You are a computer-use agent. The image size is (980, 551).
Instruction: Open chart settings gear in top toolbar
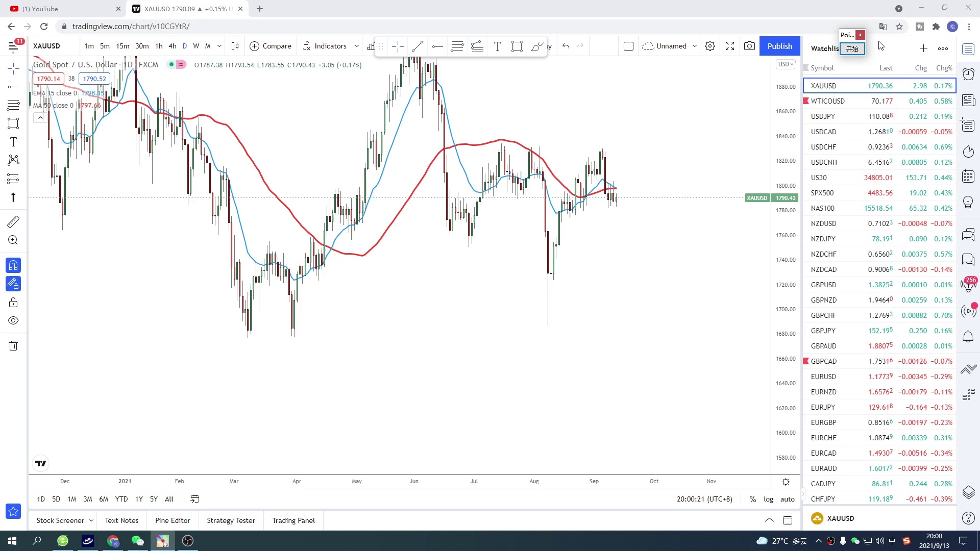[710, 46]
